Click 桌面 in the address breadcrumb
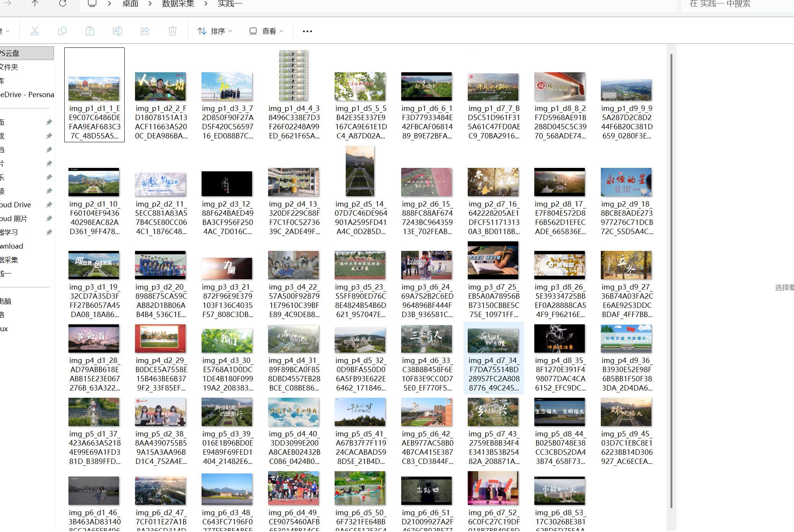 [130, 3]
